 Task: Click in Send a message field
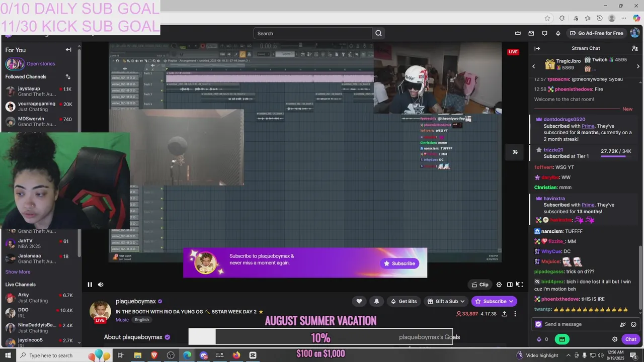[579, 324]
